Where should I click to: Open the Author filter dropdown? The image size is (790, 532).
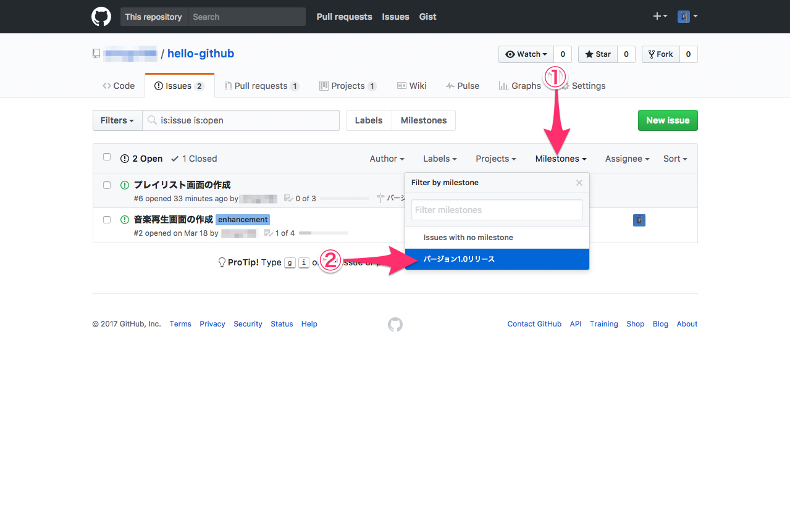point(387,159)
